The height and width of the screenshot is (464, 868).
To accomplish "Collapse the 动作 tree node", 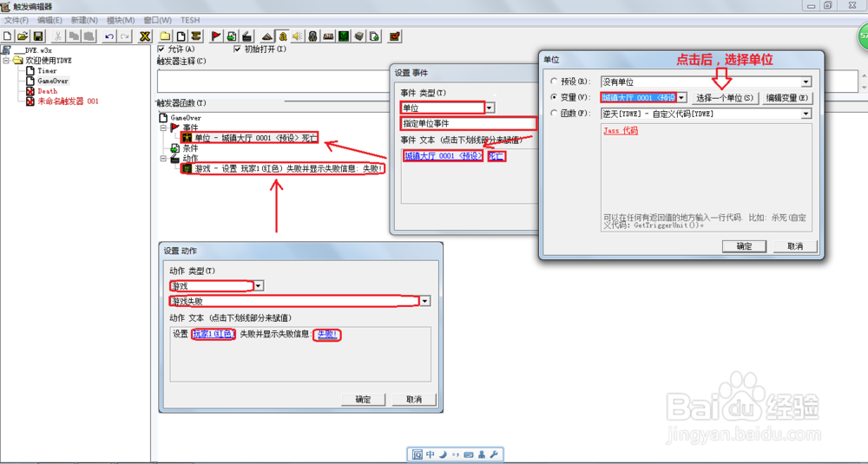I will coord(164,159).
